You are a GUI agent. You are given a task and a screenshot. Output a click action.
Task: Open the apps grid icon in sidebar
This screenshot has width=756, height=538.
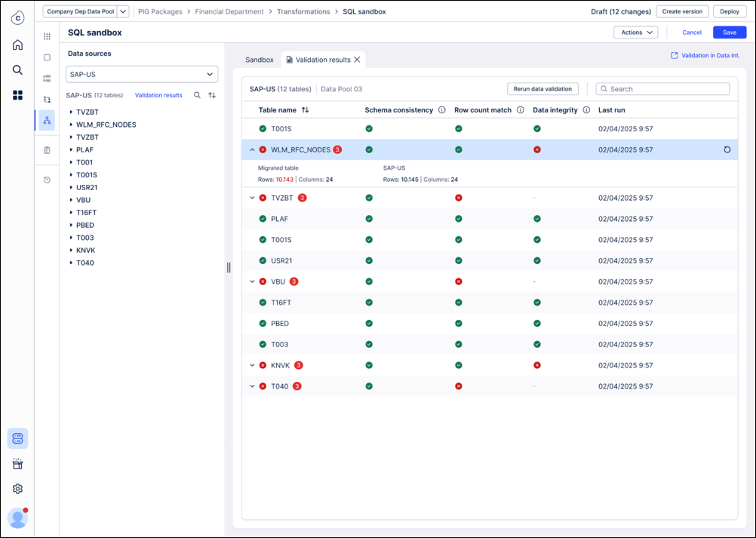pos(17,95)
